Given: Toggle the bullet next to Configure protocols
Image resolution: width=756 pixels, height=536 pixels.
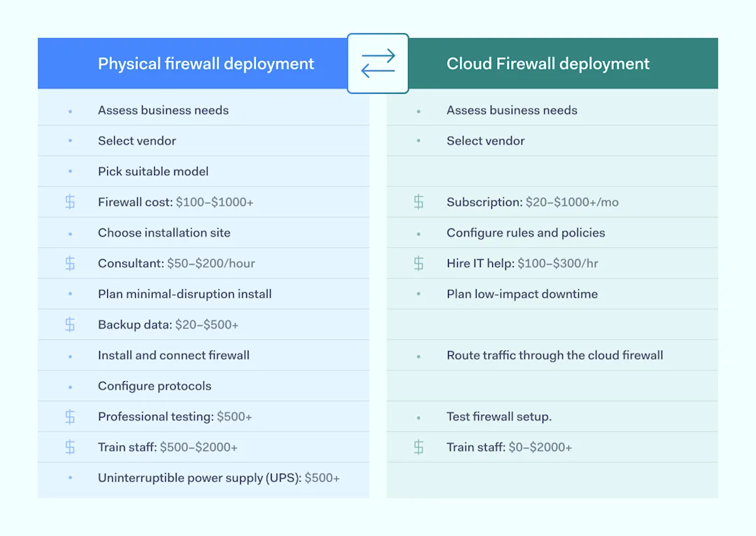Looking at the screenshot, I should pyautogui.click(x=69, y=386).
